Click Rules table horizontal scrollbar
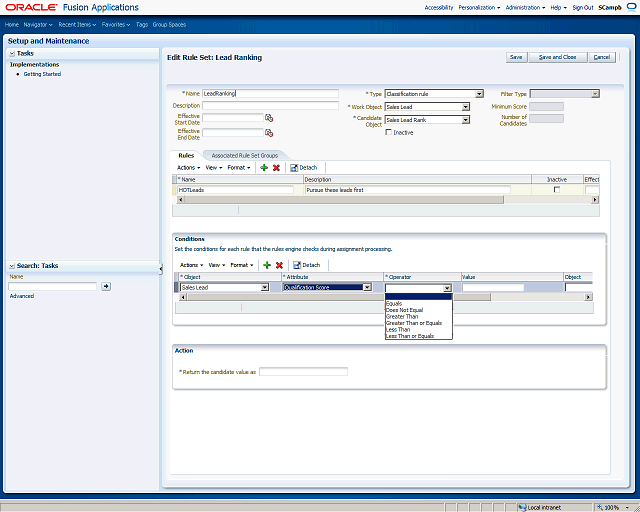The width and height of the screenshot is (640, 512). (x=344, y=200)
